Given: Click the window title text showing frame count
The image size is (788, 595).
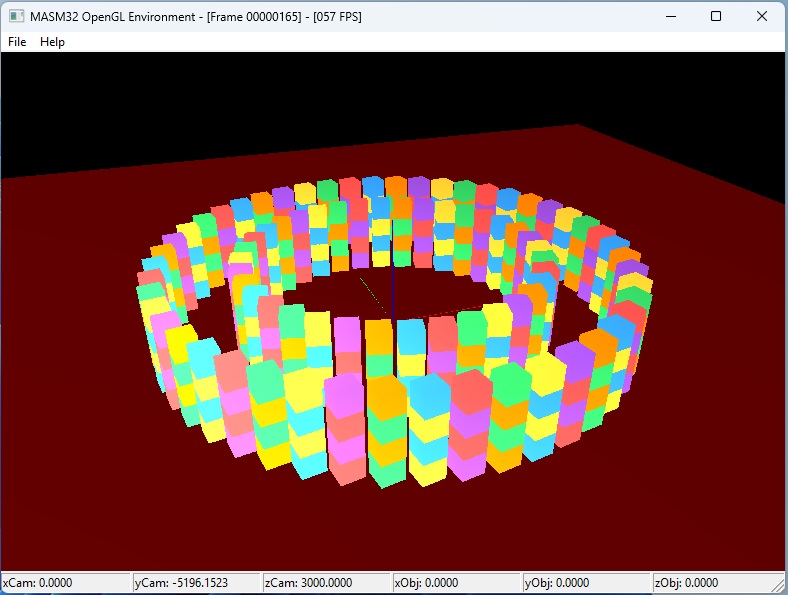Looking at the screenshot, I should 195,17.
